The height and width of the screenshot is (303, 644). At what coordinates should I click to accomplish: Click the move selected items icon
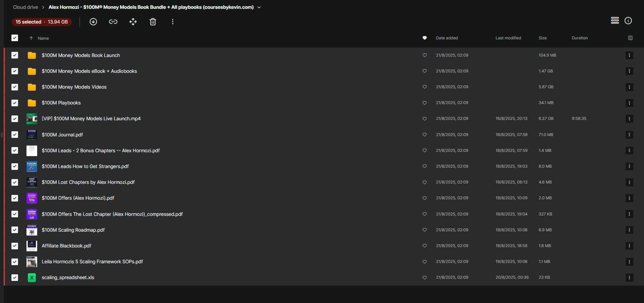click(x=133, y=22)
